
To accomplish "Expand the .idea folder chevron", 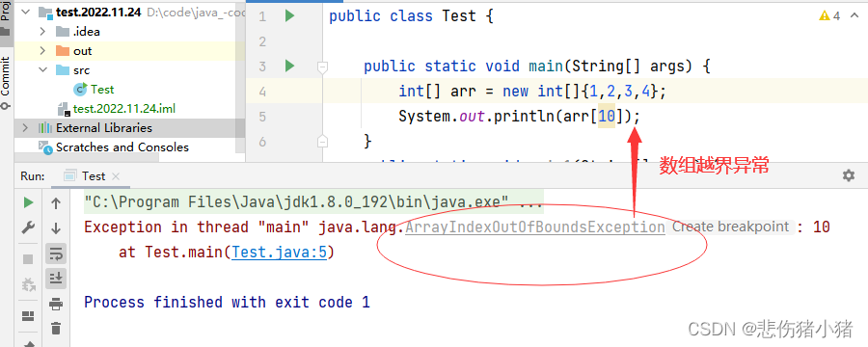I will [x=42, y=32].
